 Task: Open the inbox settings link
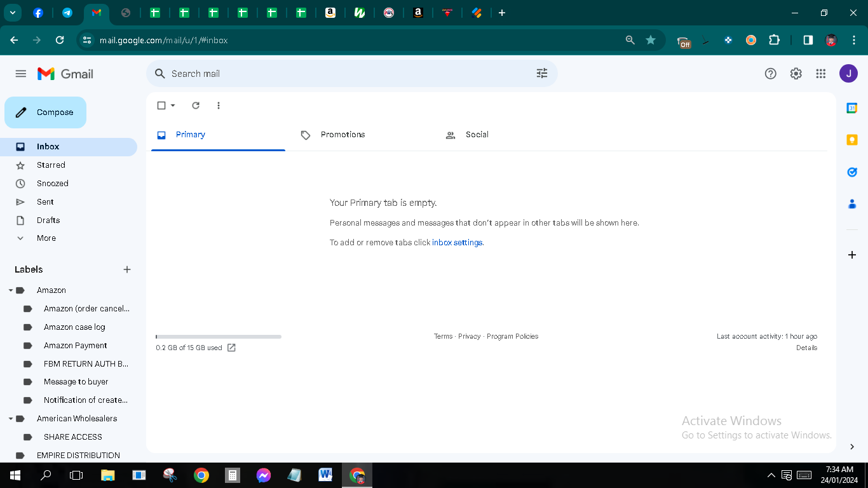pos(458,243)
